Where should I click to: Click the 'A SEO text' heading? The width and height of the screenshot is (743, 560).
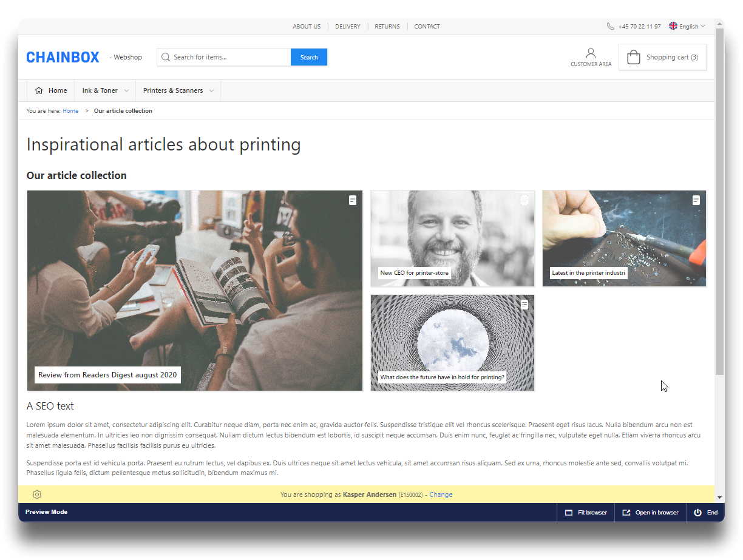pos(50,406)
